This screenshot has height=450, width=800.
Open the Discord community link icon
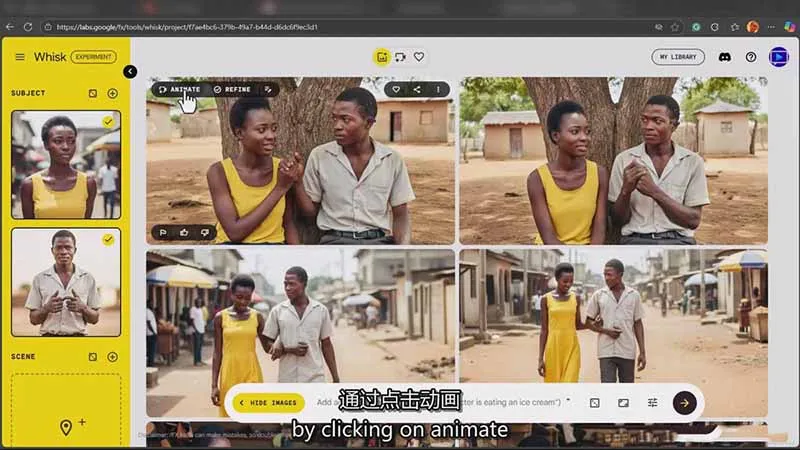point(725,57)
